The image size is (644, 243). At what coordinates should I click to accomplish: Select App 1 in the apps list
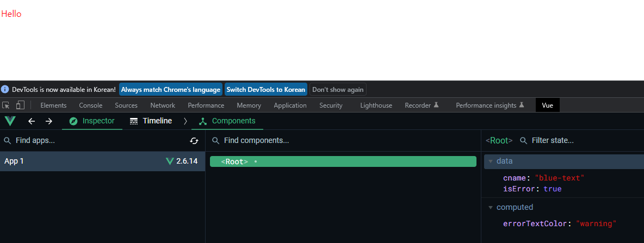103,161
